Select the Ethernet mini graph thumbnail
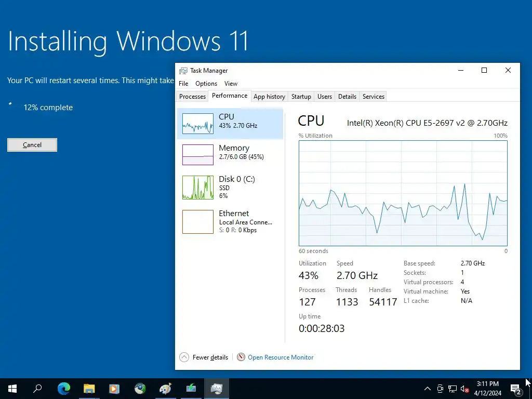This screenshot has width=532, height=399. (198, 222)
